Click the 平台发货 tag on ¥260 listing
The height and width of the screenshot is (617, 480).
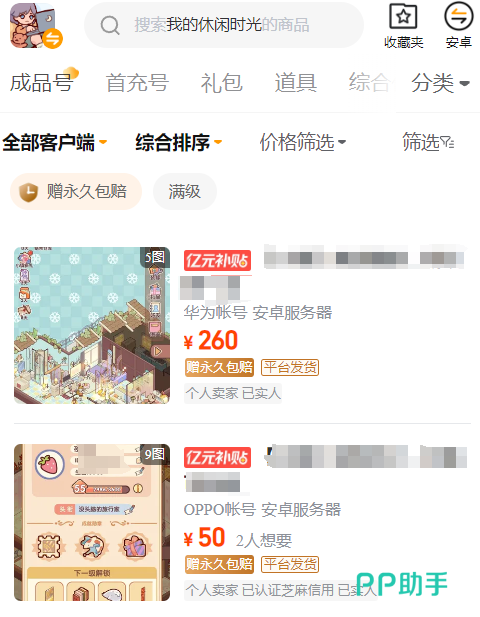pyautogui.click(x=290, y=368)
